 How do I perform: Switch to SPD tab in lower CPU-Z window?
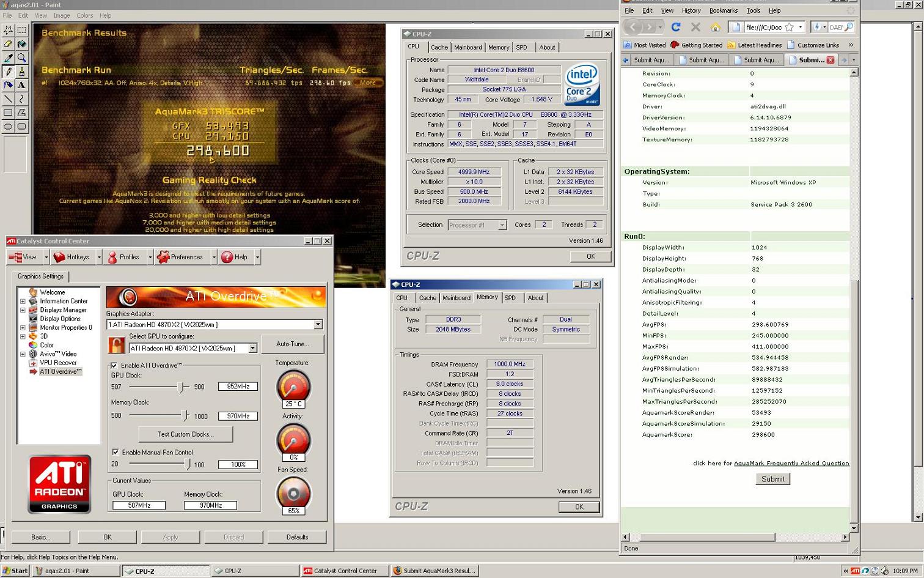pyautogui.click(x=510, y=298)
